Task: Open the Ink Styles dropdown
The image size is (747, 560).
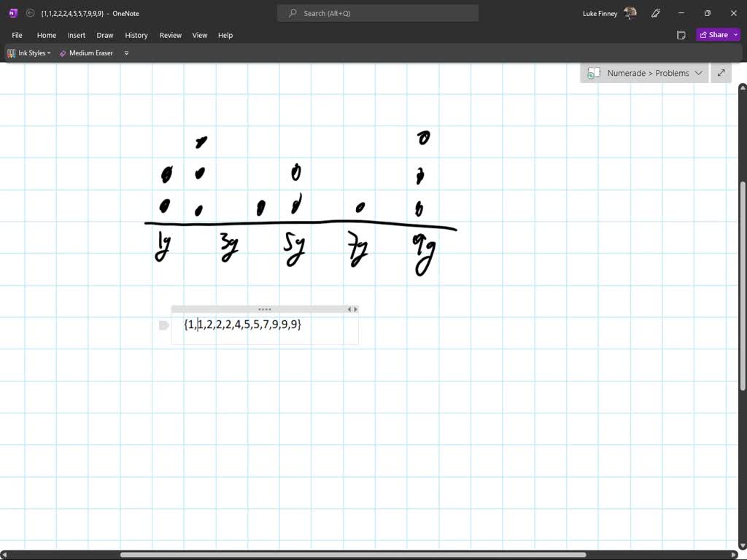Action: pyautogui.click(x=29, y=52)
